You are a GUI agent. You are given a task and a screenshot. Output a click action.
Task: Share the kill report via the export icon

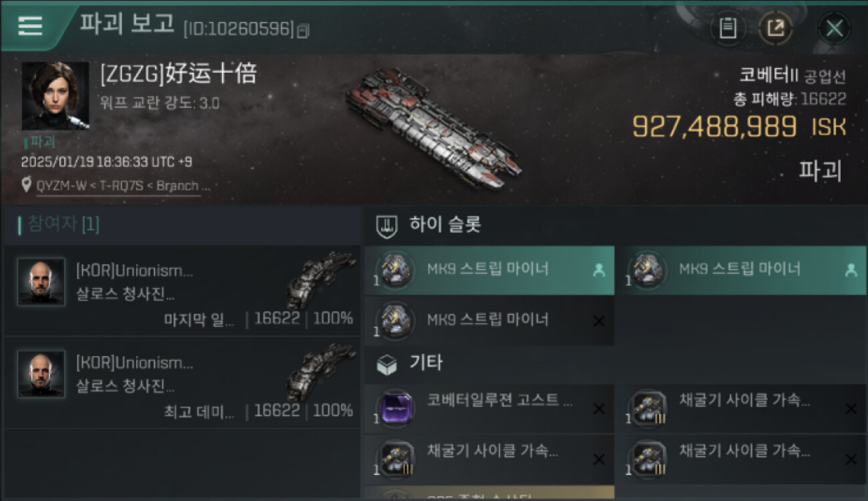(775, 28)
